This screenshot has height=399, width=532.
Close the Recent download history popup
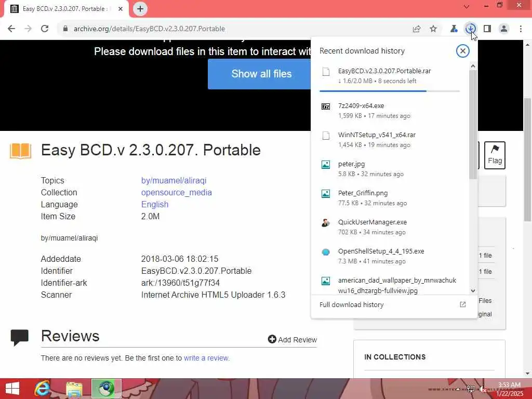(462, 51)
